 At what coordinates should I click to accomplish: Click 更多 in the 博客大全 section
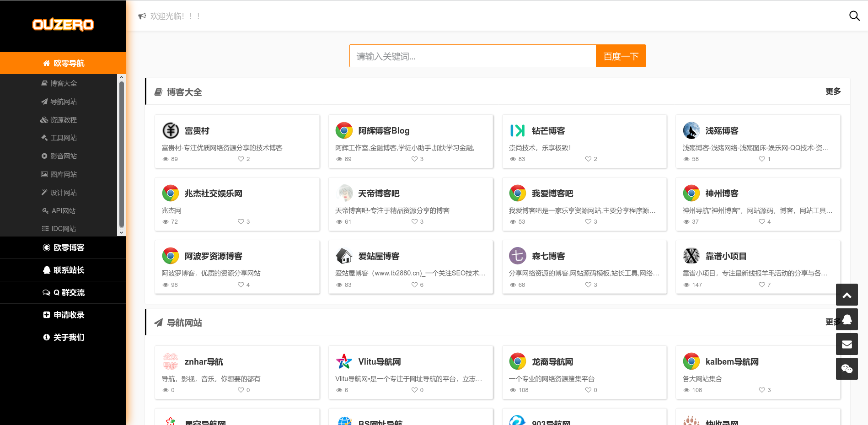point(832,91)
